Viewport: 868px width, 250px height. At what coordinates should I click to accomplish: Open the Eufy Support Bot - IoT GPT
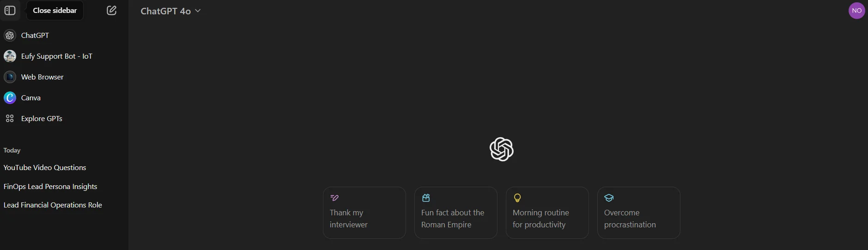pos(64,56)
